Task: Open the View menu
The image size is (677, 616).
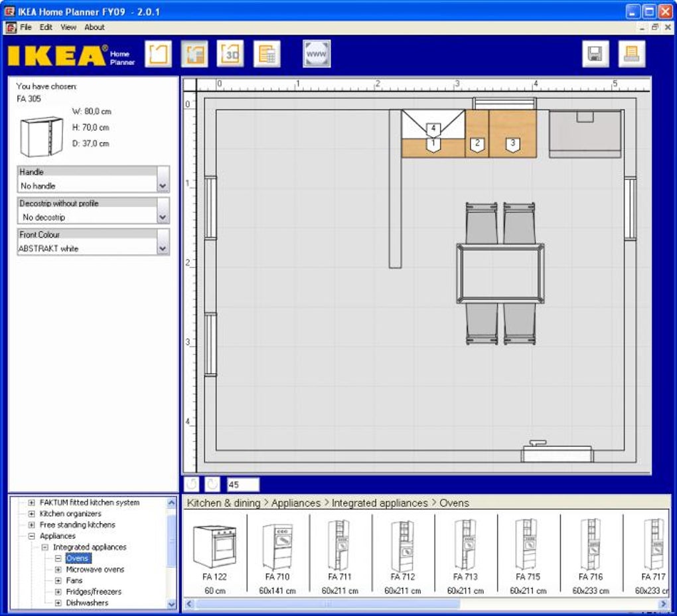Action: (x=68, y=27)
